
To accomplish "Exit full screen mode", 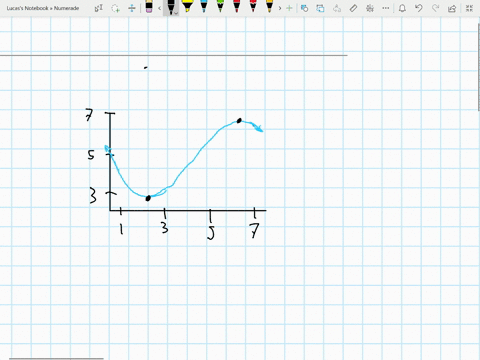I will pos(469,8).
